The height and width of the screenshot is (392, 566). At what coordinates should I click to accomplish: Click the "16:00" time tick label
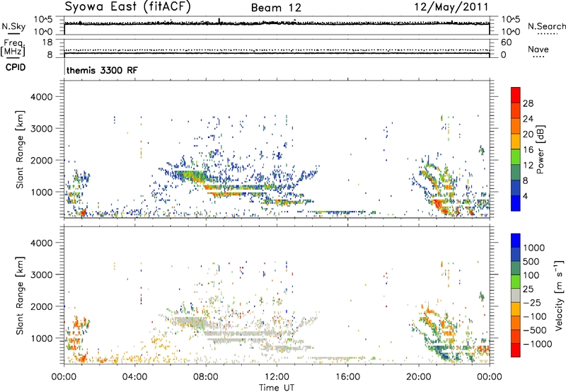click(x=347, y=377)
